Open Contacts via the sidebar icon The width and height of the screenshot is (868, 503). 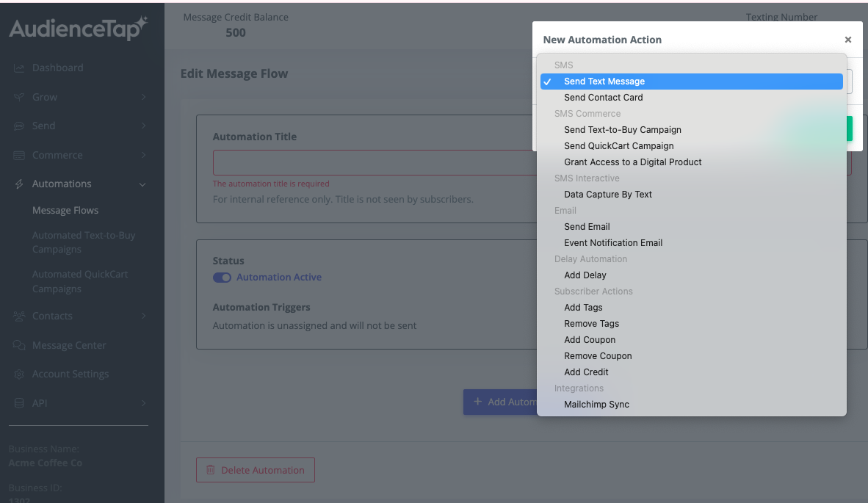(20, 316)
